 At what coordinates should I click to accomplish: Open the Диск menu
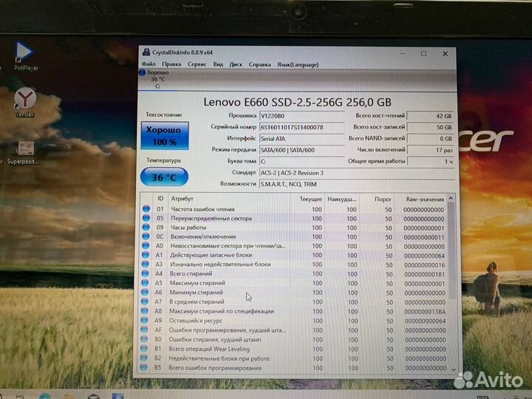click(x=236, y=64)
